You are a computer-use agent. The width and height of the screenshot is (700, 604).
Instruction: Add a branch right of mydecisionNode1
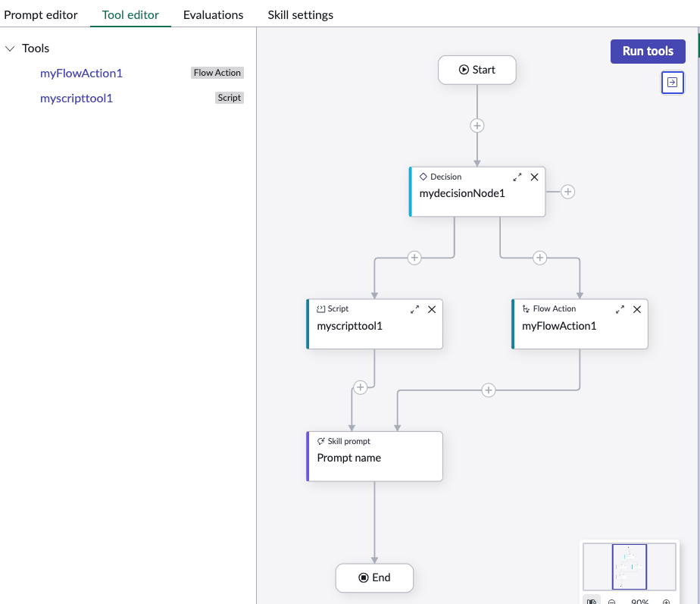coord(568,192)
